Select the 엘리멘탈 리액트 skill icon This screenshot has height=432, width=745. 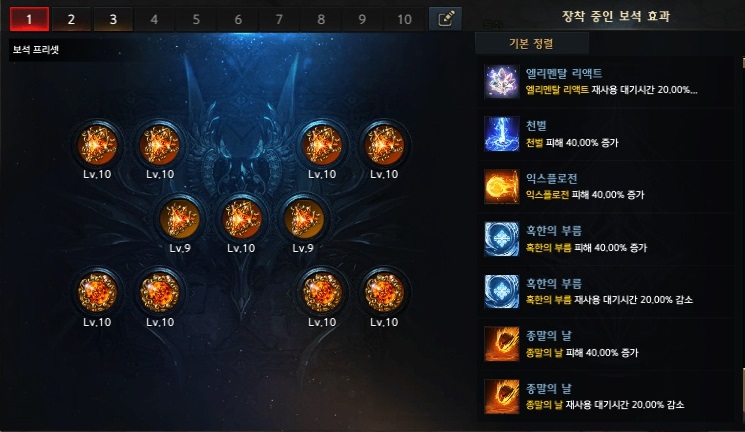click(x=501, y=81)
